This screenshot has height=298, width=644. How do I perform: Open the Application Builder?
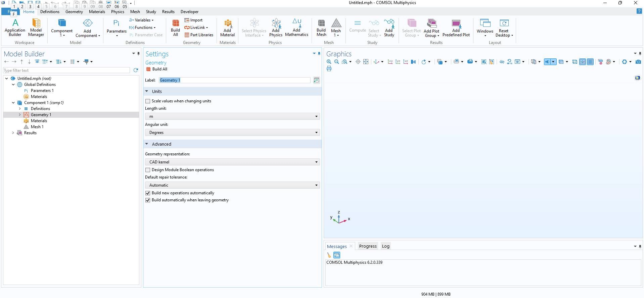(x=15, y=28)
